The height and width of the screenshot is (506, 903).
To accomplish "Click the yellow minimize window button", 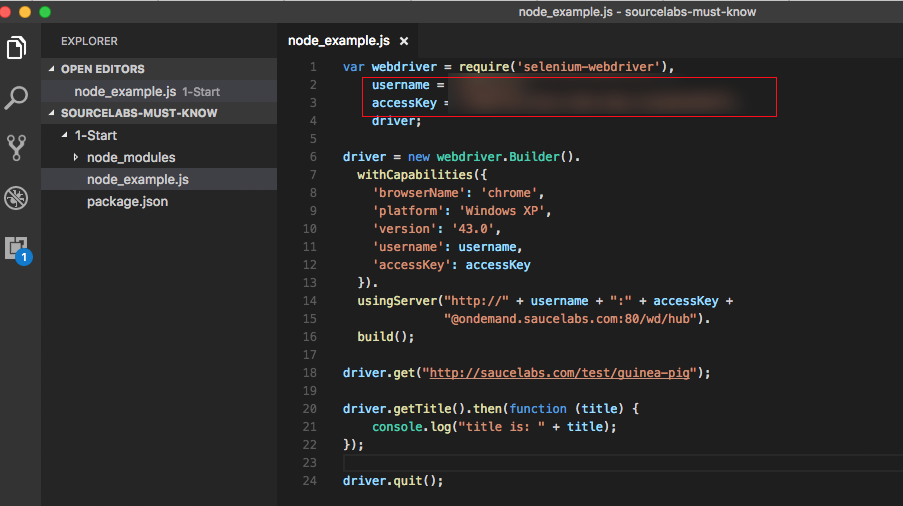I will [x=25, y=12].
